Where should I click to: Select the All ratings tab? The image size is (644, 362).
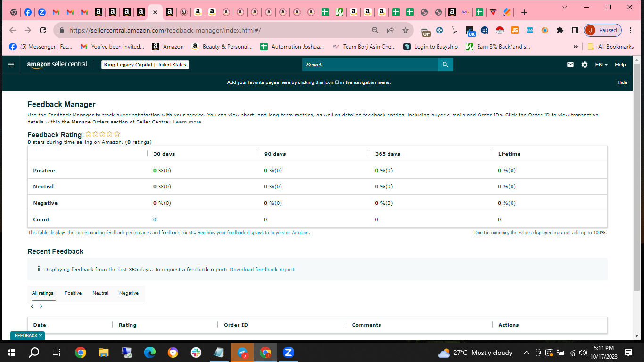point(43,293)
